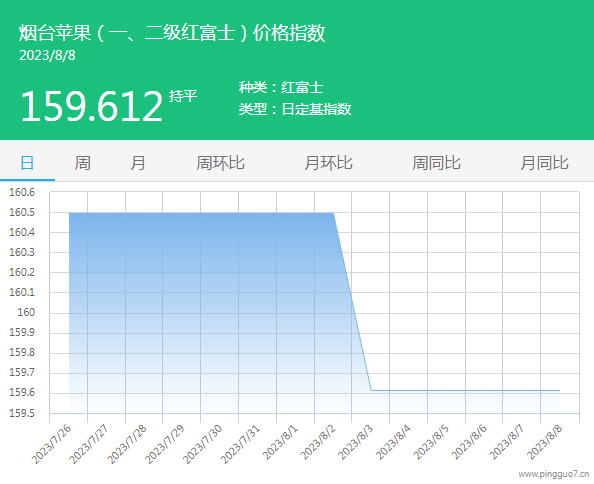Open the 周同比 tab

click(436, 163)
